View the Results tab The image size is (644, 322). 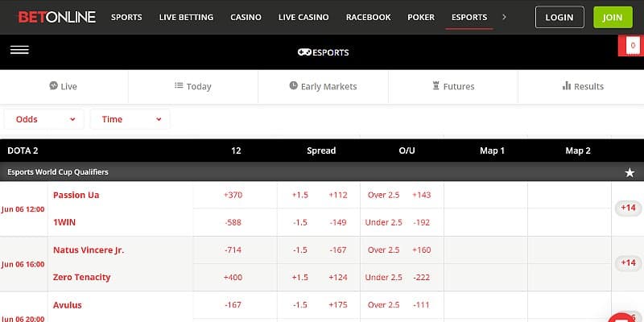click(583, 86)
